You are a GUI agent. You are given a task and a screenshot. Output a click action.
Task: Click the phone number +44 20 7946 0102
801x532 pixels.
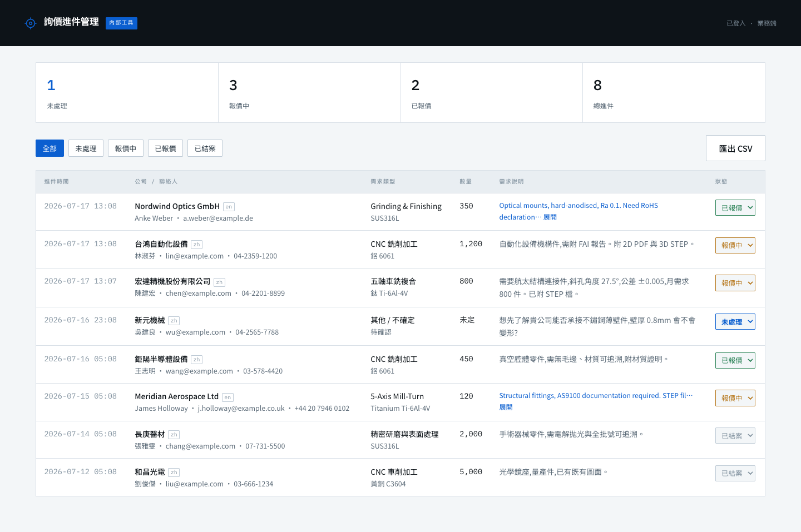click(x=322, y=409)
